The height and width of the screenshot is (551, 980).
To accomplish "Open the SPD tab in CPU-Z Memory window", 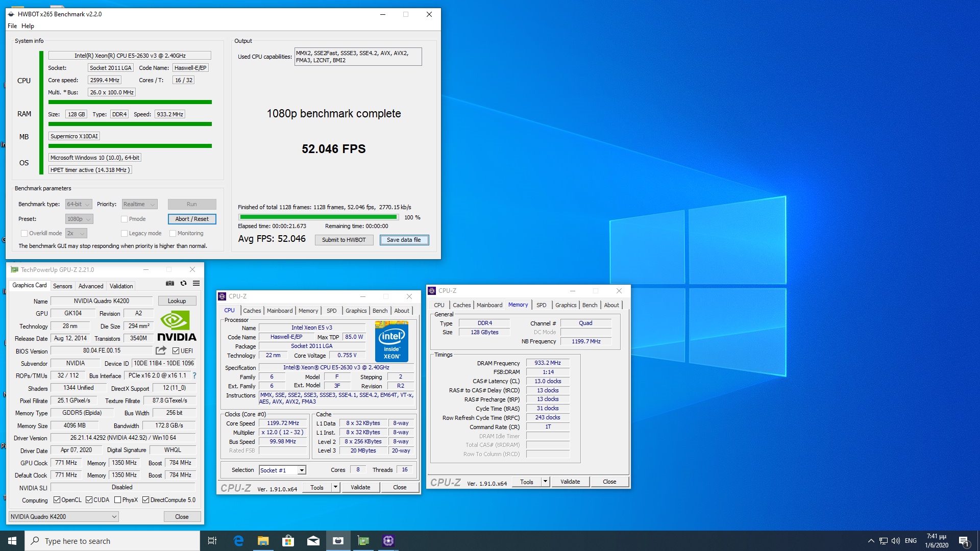I will pyautogui.click(x=542, y=305).
